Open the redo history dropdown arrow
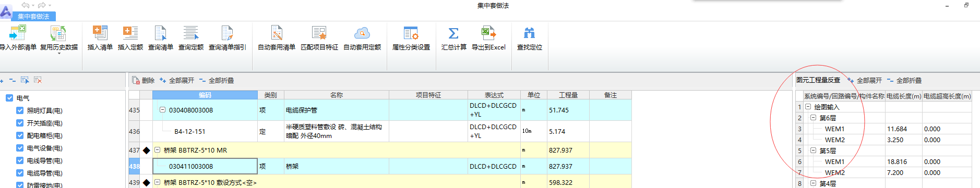Viewport: 980px width, 188px height. click(49, 6)
